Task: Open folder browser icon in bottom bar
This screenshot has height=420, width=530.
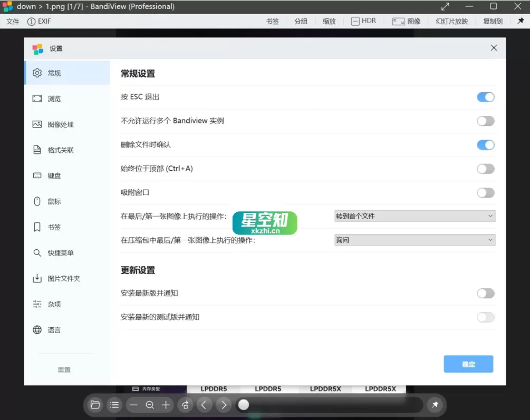Action: (95, 405)
